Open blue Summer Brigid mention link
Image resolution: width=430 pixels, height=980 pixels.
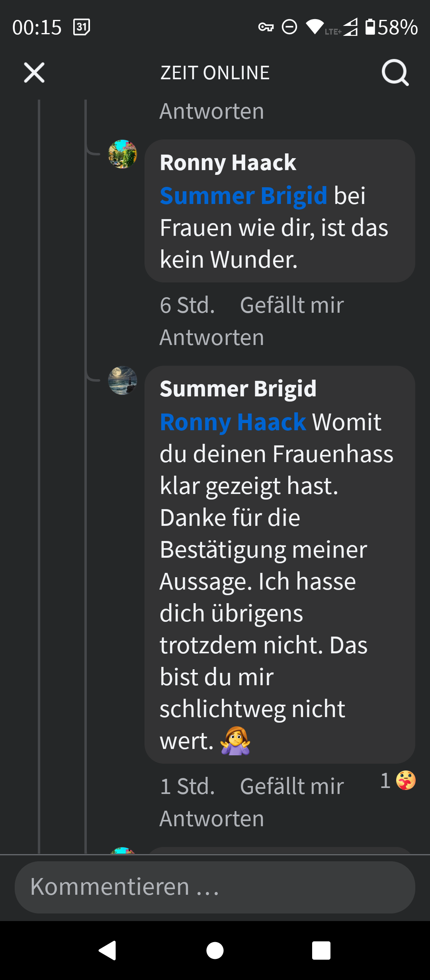pyautogui.click(x=243, y=196)
